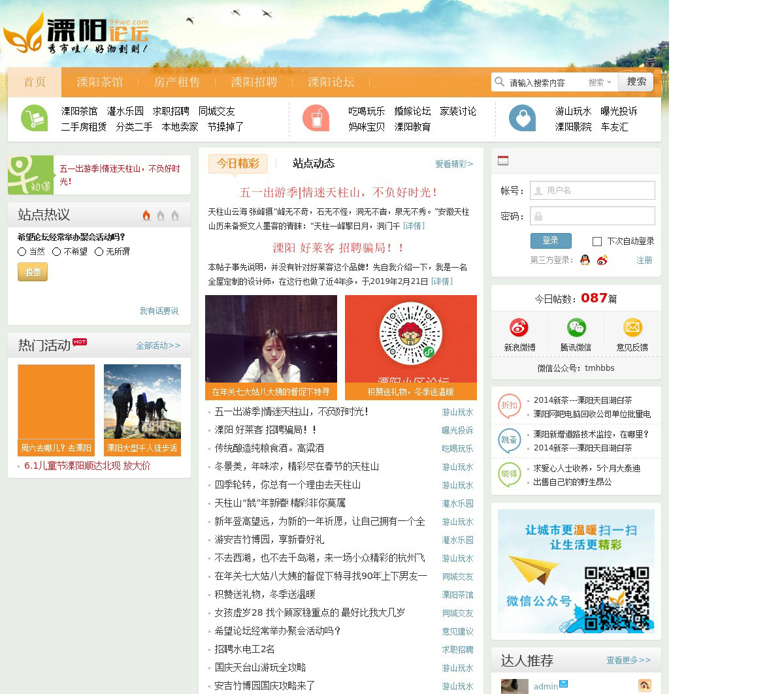Open 我有话要说 link
This screenshot has width=784, height=694.
coord(159,311)
